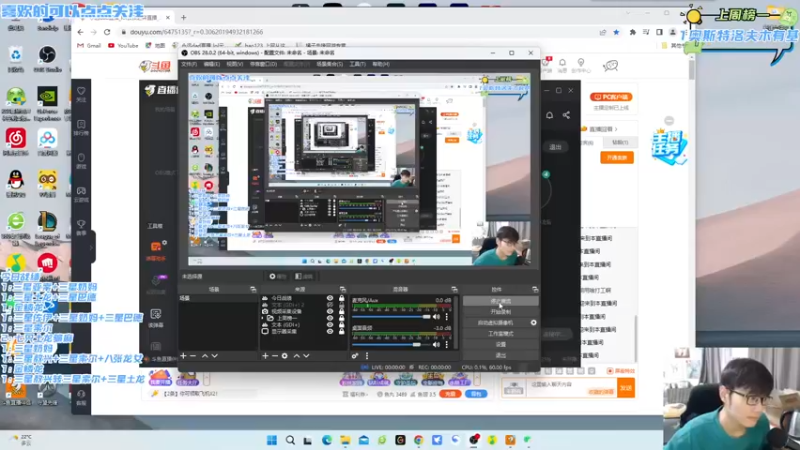This screenshot has height=450, width=800.
Task: Hide the 视频采集设备 source
Action: click(330, 311)
